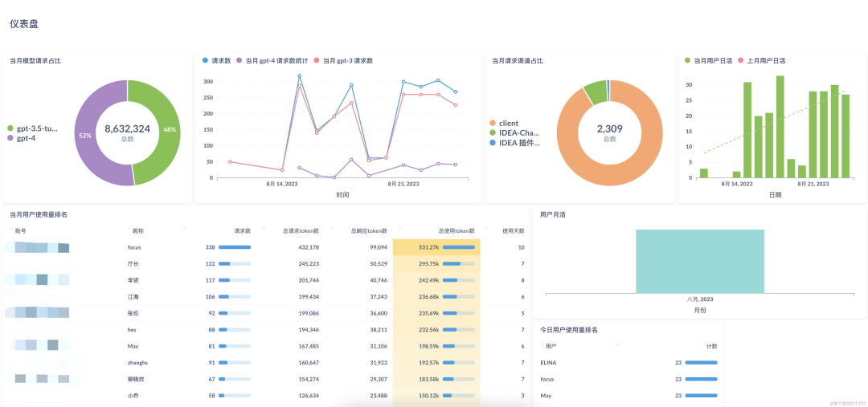Toggle the 当月 gpt-4 请求数统计 legend series
The image size is (868, 407).
pos(272,61)
